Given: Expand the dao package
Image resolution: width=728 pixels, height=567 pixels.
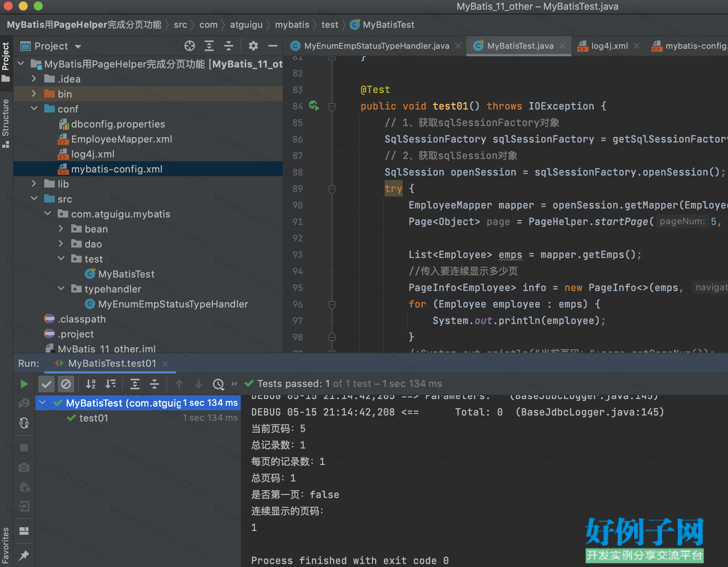Looking at the screenshot, I should click(61, 244).
